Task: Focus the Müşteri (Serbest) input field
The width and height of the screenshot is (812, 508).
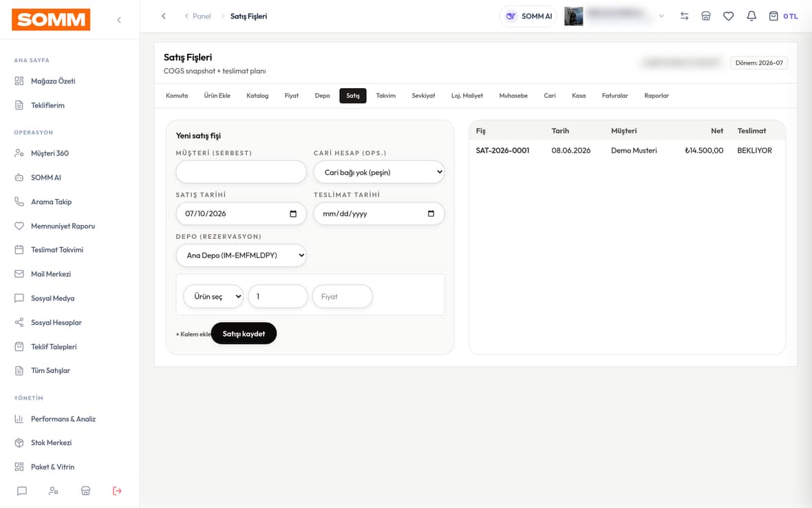Action: tap(242, 172)
